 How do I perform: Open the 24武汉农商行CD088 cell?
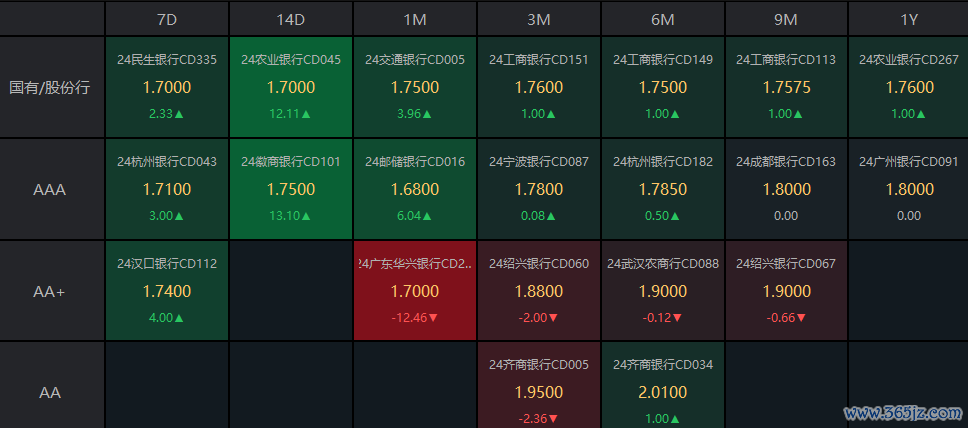pos(662,291)
